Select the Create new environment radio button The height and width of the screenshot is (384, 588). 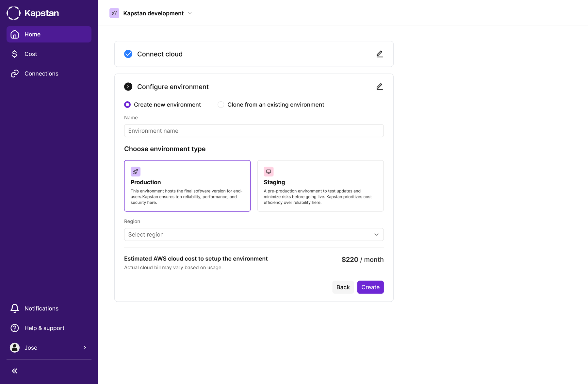point(127,105)
